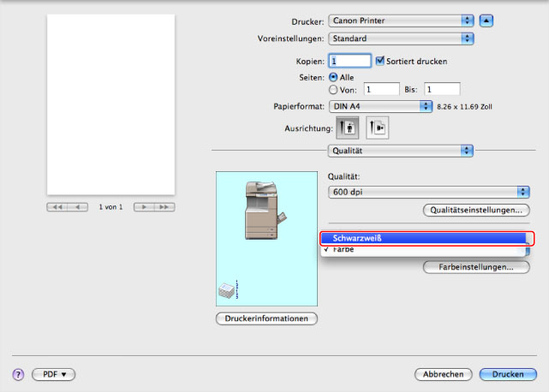The width and height of the screenshot is (549, 392).
Task: Select landscape orientation icon
Action: point(378,128)
